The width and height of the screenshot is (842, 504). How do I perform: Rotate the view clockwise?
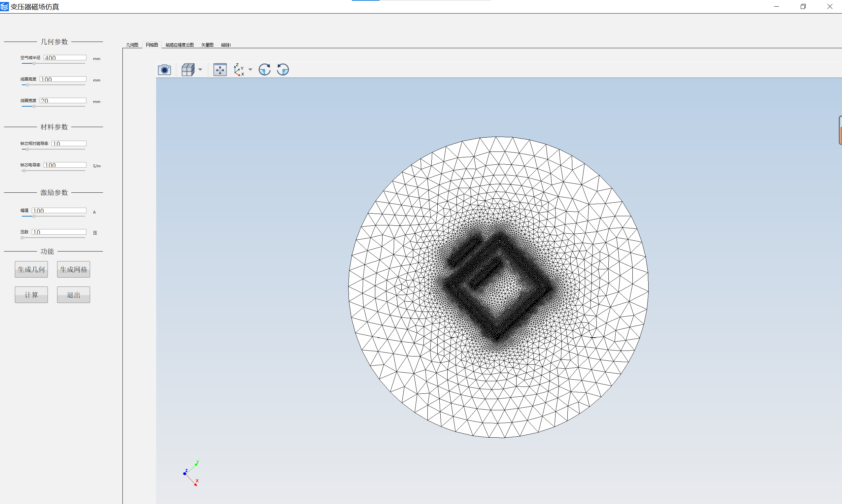pos(265,70)
